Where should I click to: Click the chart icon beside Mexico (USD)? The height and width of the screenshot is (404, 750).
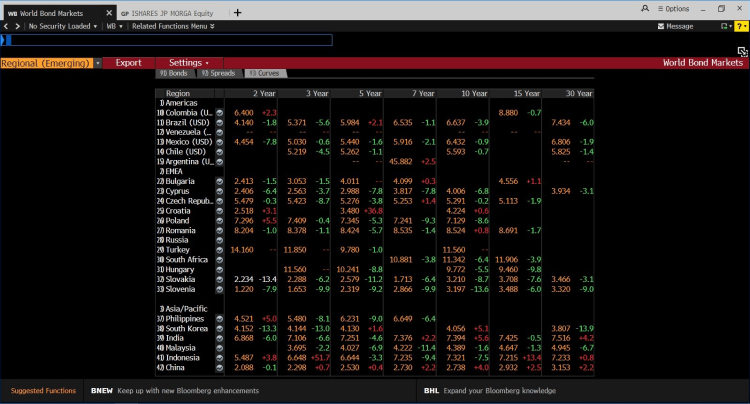[x=220, y=142]
